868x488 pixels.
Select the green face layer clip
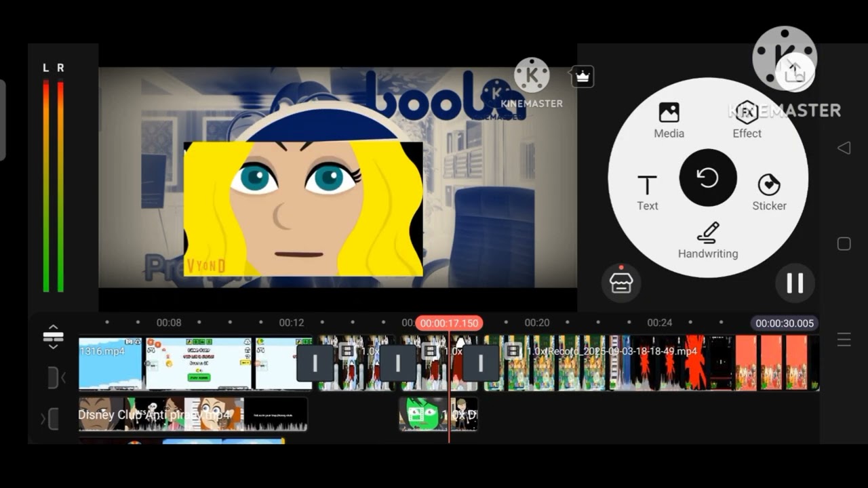[438, 414]
